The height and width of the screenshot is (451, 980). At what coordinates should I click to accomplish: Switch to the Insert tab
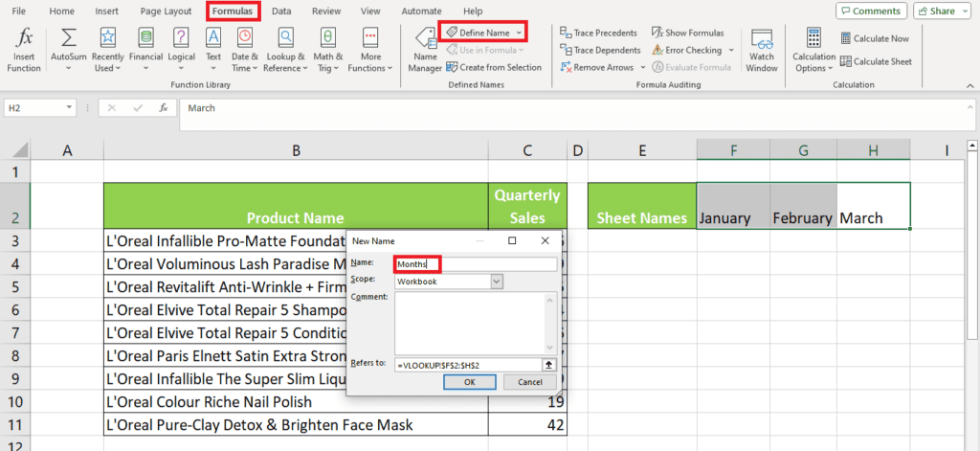pyautogui.click(x=107, y=11)
